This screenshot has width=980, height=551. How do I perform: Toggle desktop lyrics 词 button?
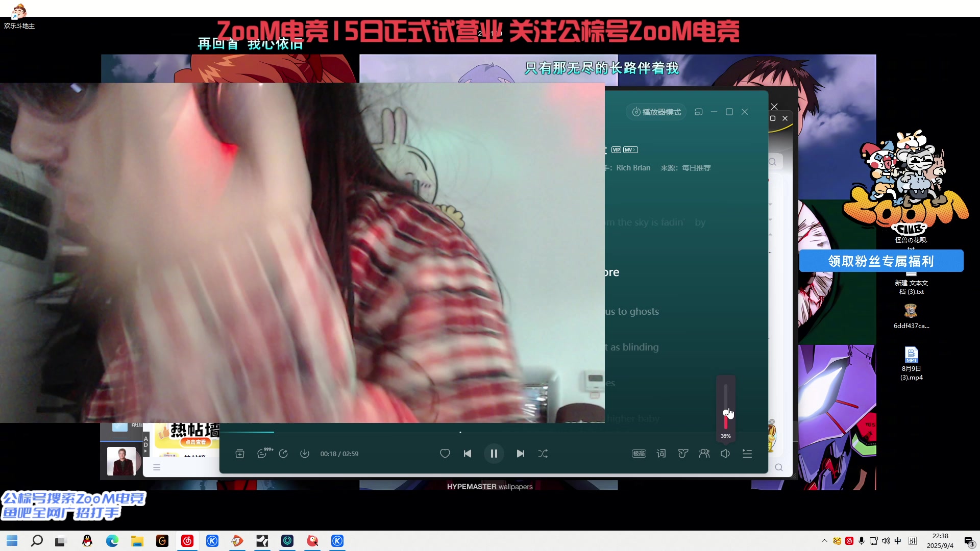pyautogui.click(x=661, y=454)
